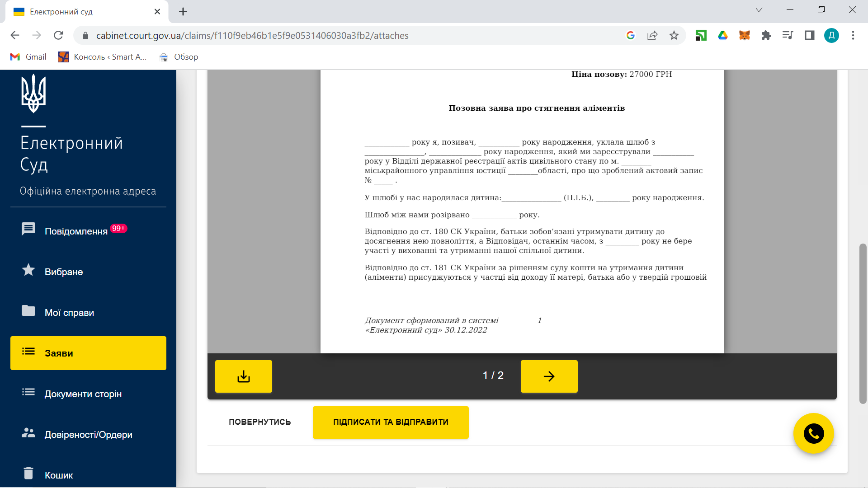The image size is (868, 488).
Task: Open Вибране favorites with star icon
Action: 63,272
